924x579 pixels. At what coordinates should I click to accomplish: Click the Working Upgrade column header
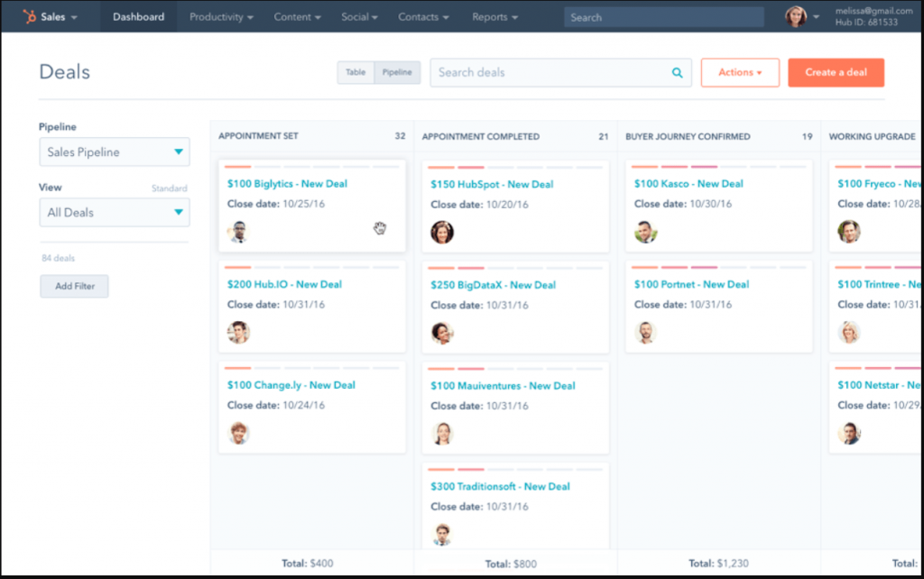click(873, 137)
